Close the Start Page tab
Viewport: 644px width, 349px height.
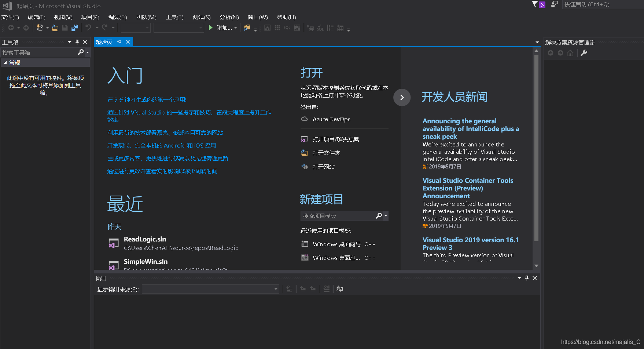point(128,42)
